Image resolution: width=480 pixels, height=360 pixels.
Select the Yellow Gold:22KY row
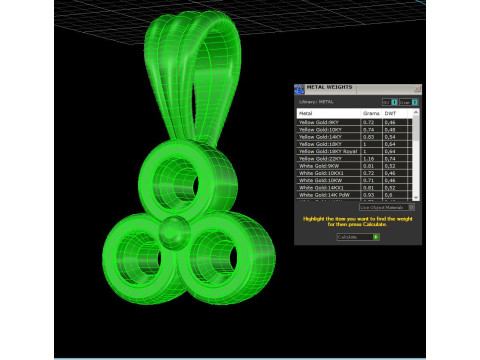pos(355,159)
